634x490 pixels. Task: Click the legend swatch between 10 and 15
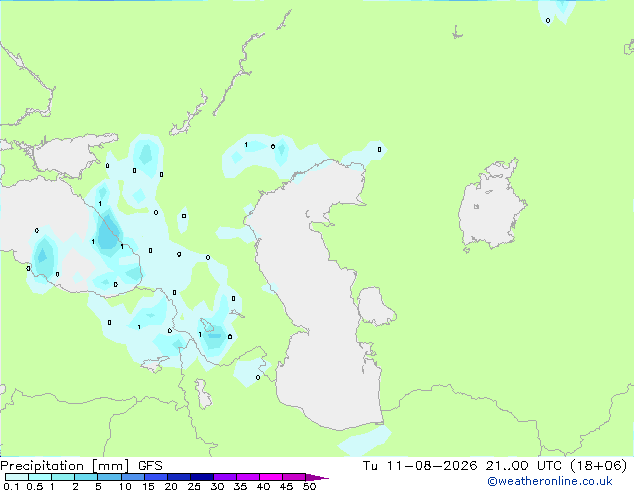[133, 477]
